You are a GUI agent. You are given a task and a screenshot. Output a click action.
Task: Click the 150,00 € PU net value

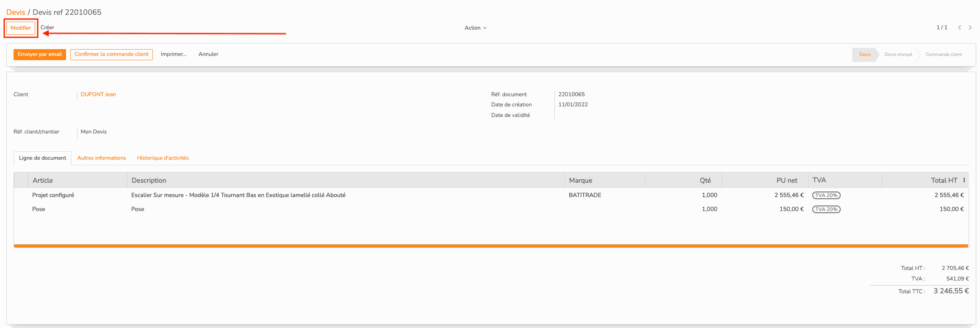[792, 209]
